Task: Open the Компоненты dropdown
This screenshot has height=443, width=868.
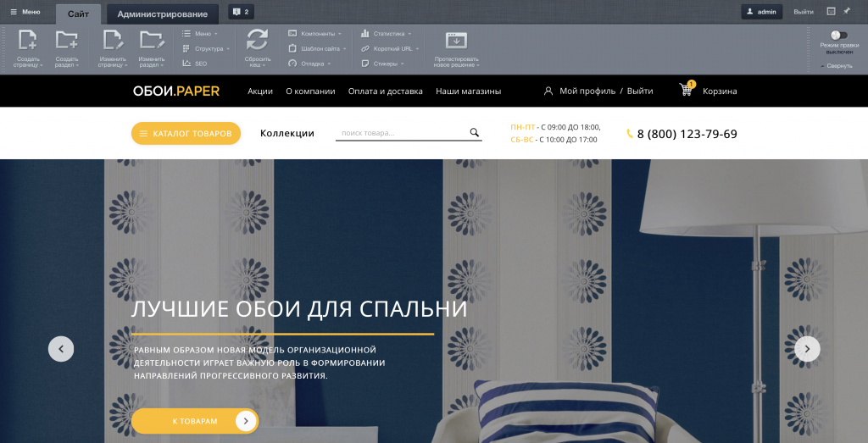Action: click(315, 34)
